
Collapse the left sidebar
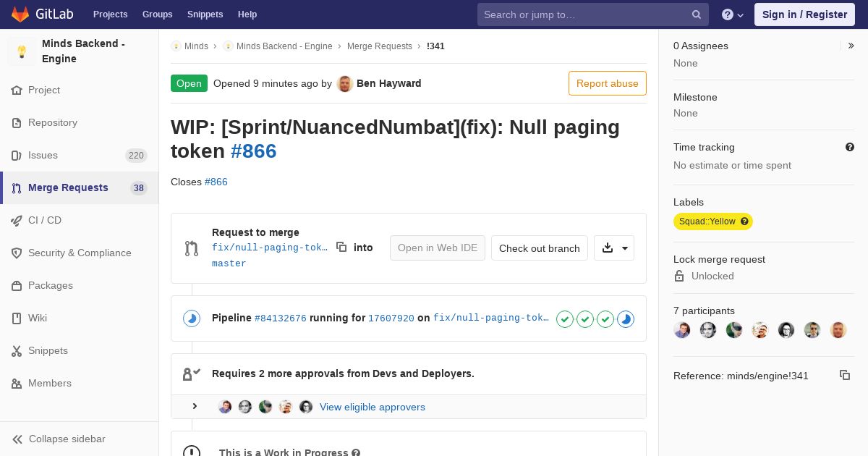tap(79, 439)
